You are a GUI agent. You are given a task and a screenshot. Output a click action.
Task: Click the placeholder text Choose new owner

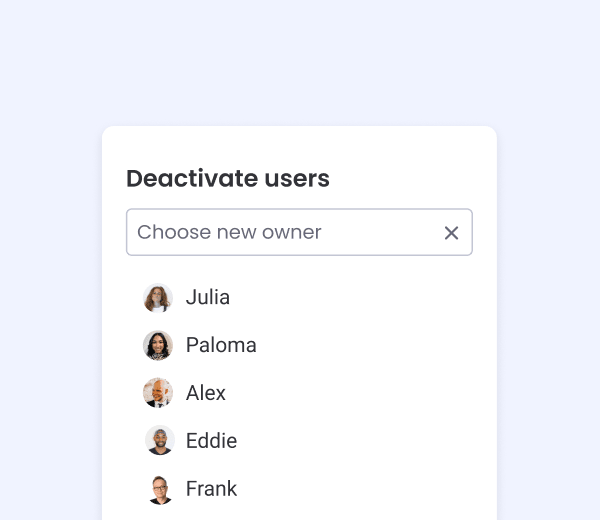pyautogui.click(x=229, y=232)
